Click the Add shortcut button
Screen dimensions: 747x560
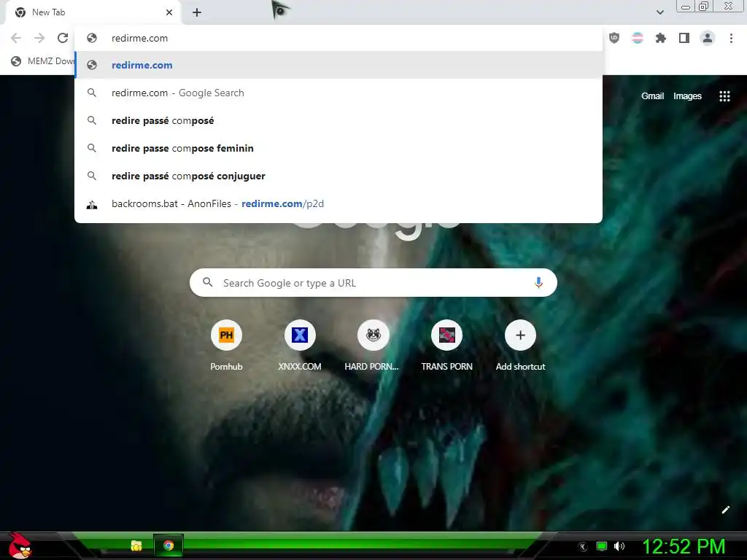coord(520,345)
